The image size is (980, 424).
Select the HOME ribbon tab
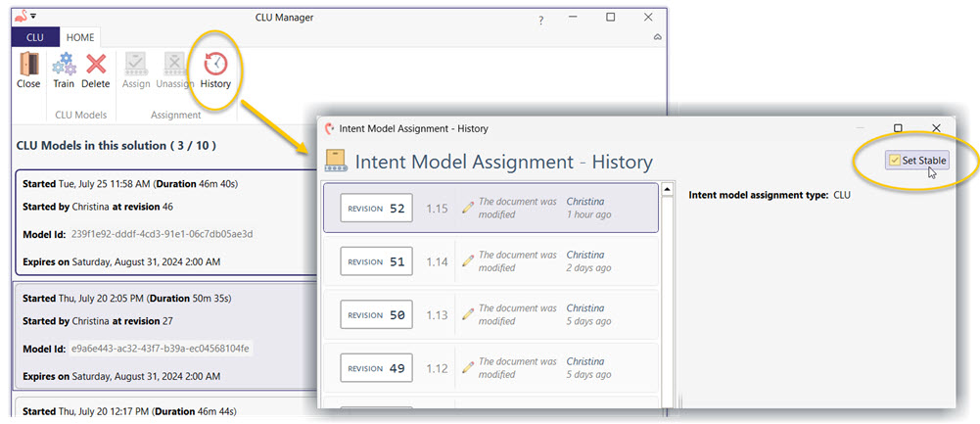point(80,37)
